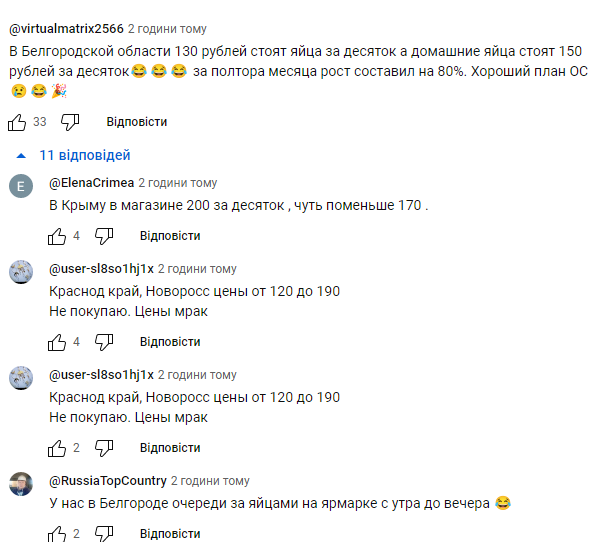Like the comment by @virtualmatrix2566
This screenshot has height=542, width=608.
pyautogui.click(x=17, y=122)
